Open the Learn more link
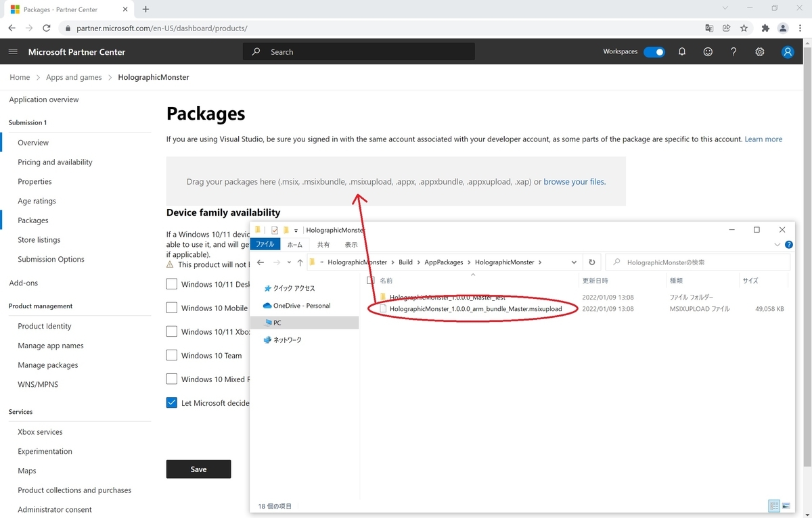 (x=763, y=139)
